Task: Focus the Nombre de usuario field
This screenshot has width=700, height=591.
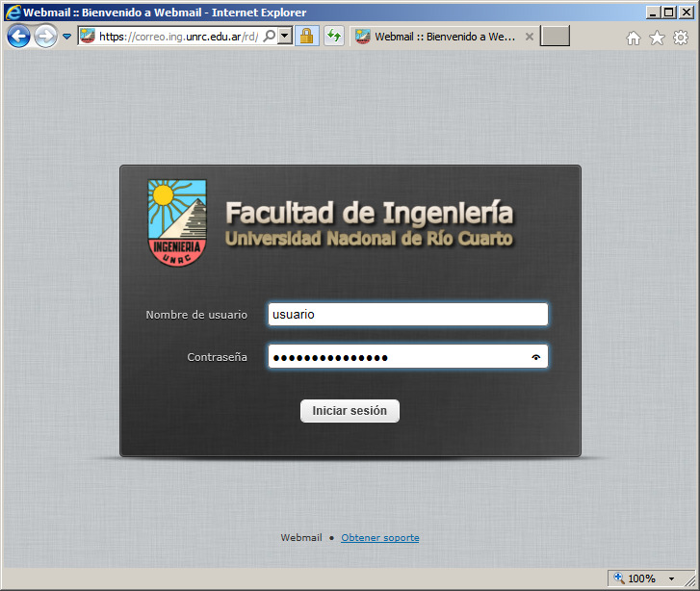Action: point(408,314)
